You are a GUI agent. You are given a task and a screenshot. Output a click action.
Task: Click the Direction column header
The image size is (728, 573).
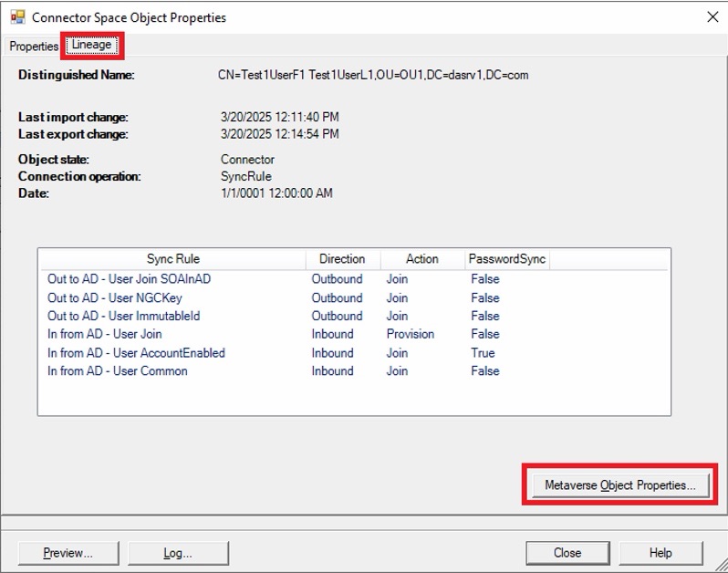click(343, 259)
